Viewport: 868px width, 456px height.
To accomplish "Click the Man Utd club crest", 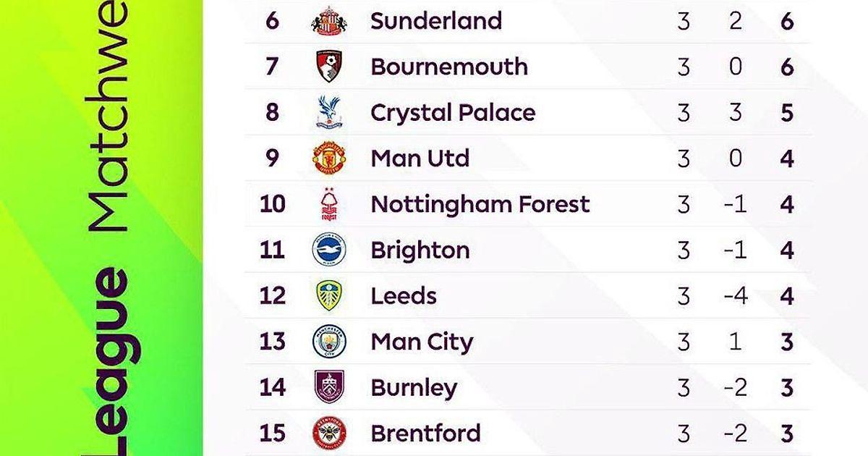I will (329, 159).
